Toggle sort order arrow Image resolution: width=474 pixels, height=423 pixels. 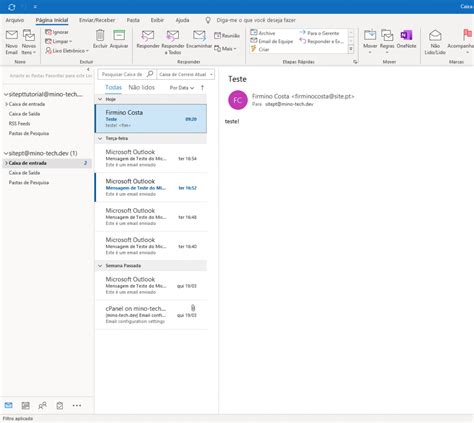(x=202, y=88)
